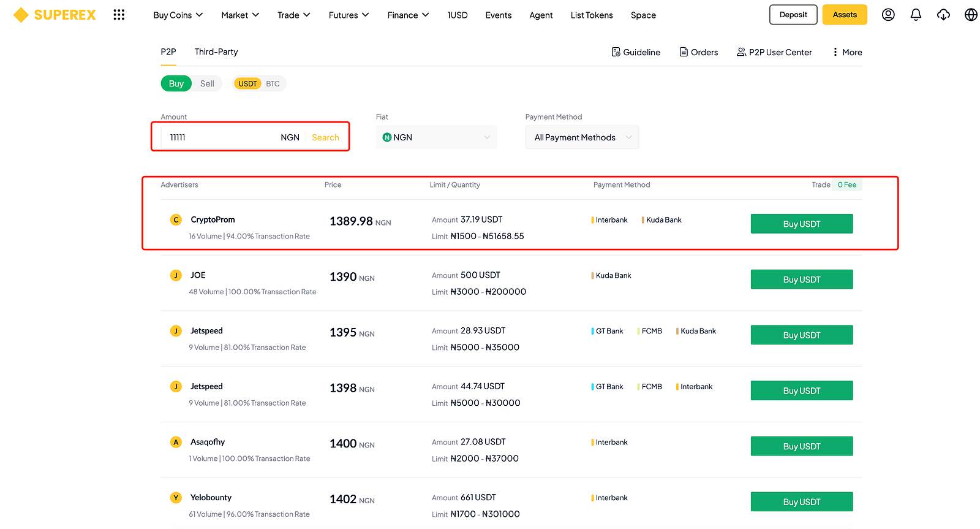Click the SuperEx logo
The width and height of the screenshot is (980, 529).
(55, 15)
